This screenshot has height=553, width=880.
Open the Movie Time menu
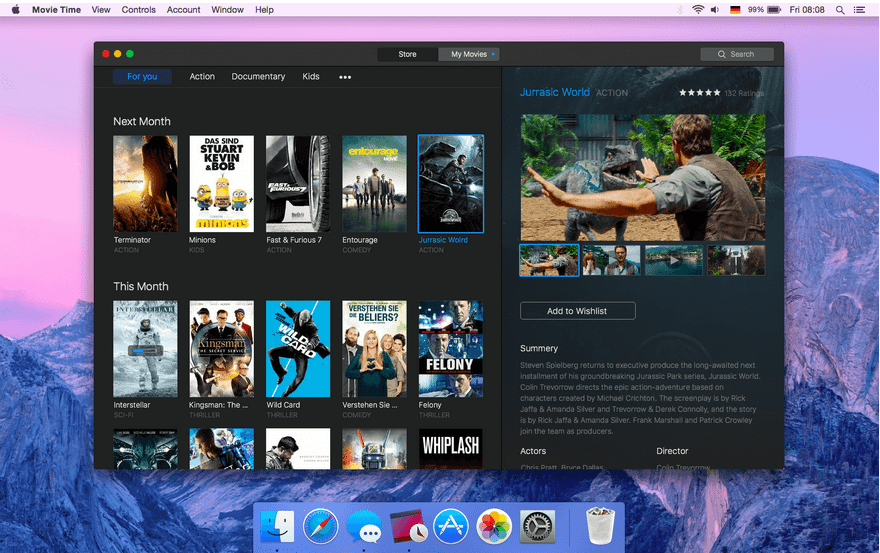(56, 10)
